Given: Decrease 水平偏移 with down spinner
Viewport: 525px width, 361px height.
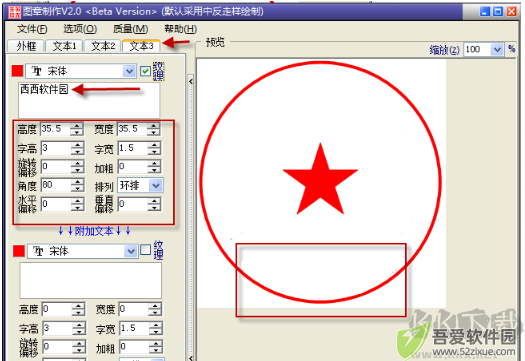Looking at the screenshot, I should coord(78,207).
